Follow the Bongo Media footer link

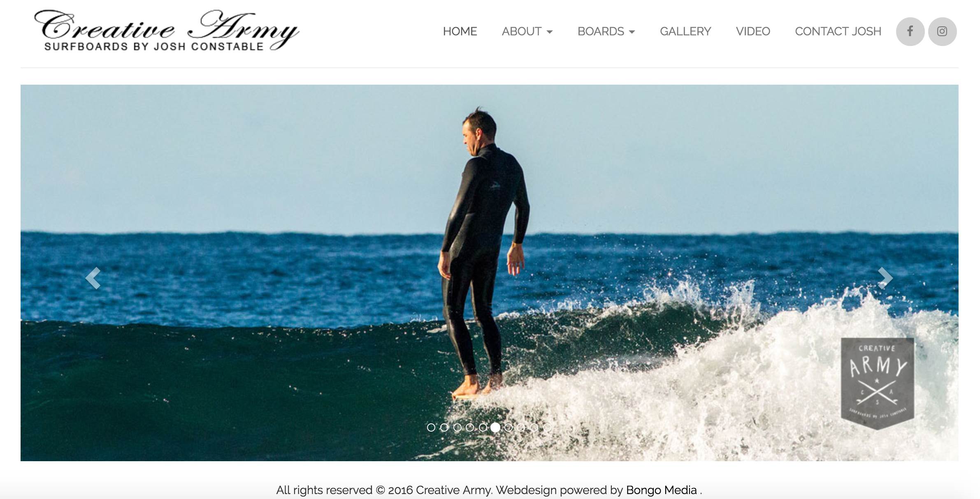point(661,490)
